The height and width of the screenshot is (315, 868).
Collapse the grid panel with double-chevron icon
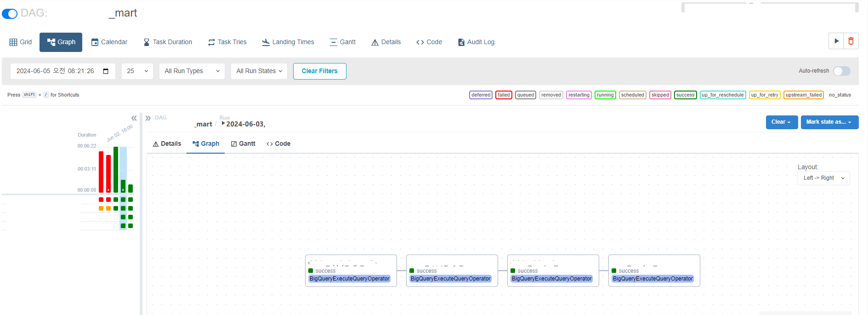pyautogui.click(x=134, y=118)
